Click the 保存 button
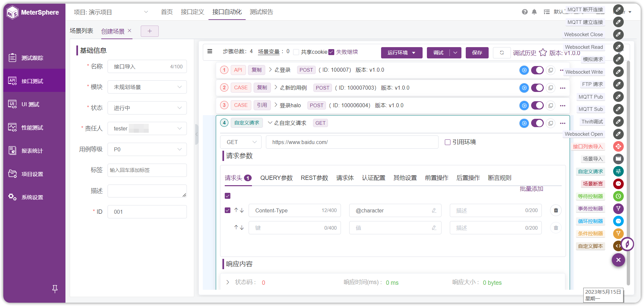Image resolution: width=644 pixels, height=306 pixels. pos(477,53)
